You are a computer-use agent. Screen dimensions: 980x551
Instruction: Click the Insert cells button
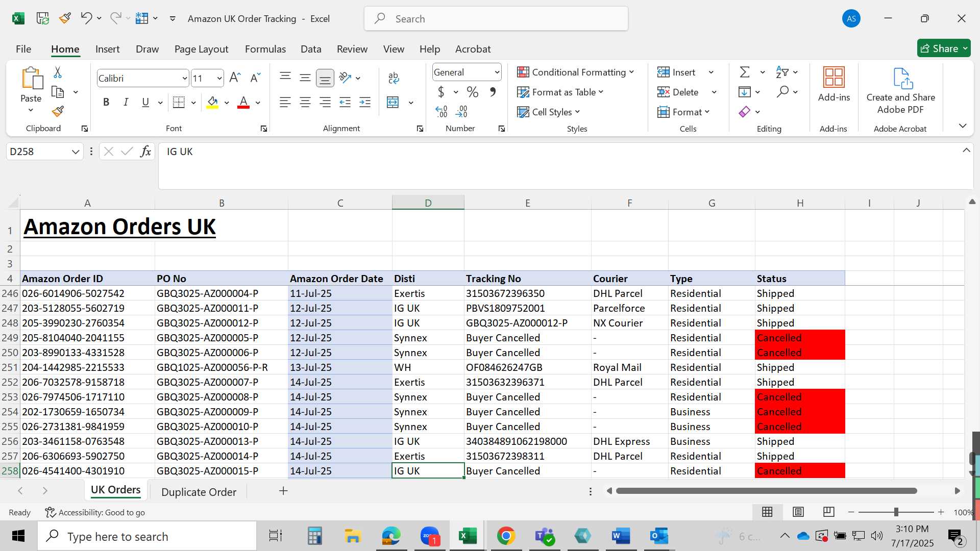point(677,72)
